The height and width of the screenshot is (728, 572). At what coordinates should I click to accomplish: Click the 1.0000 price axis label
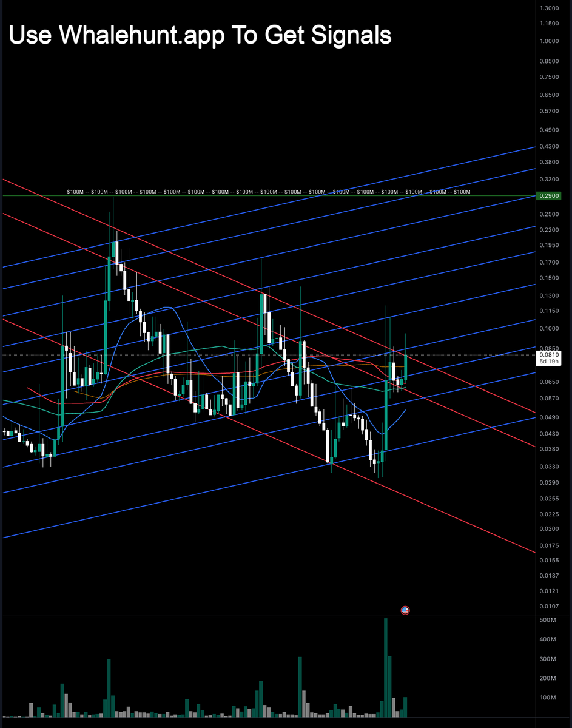pyautogui.click(x=549, y=41)
